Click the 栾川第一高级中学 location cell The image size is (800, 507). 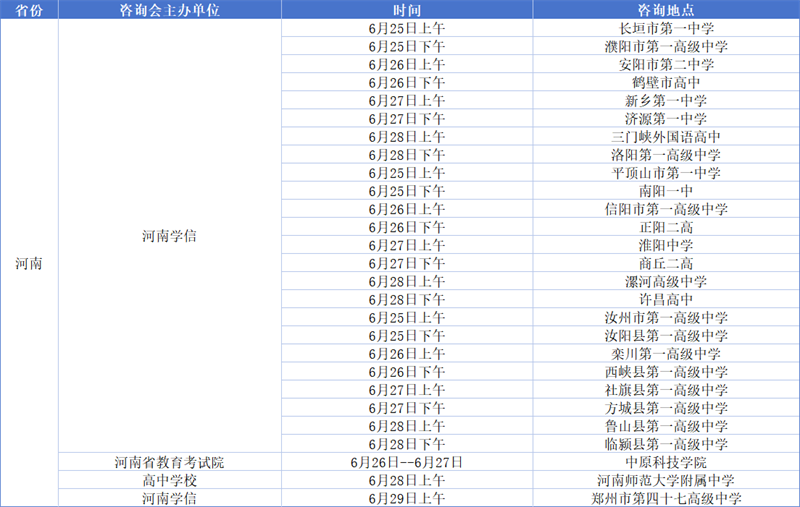tap(666, 354)
